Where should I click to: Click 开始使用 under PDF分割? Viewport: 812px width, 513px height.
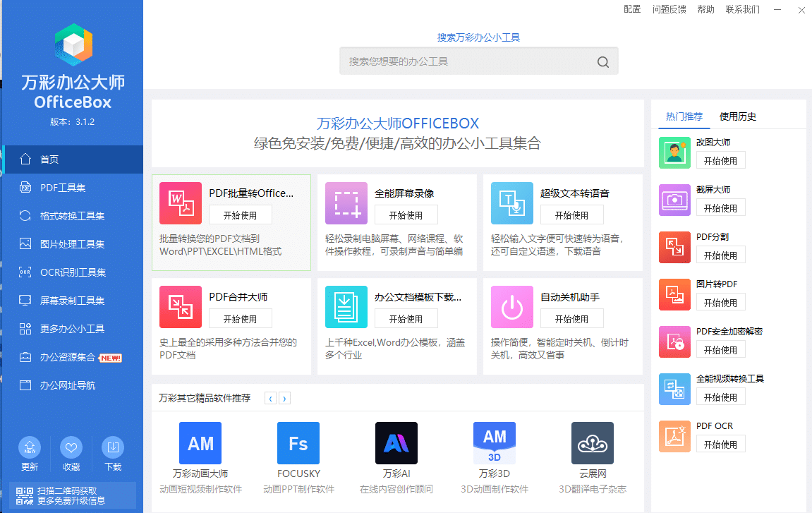click(720, 255)
